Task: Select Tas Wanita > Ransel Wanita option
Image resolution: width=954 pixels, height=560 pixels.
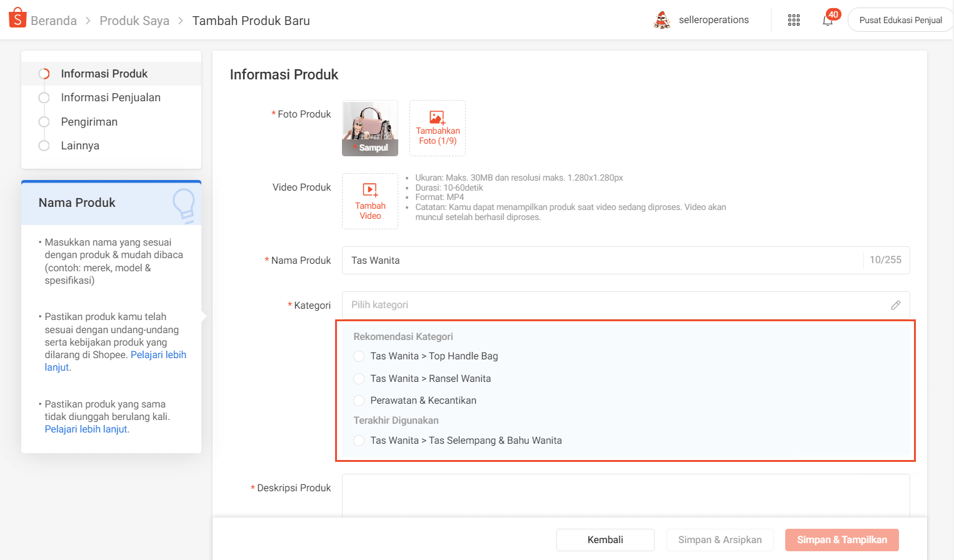Action: pyautogui.click(x=359, y=379)
